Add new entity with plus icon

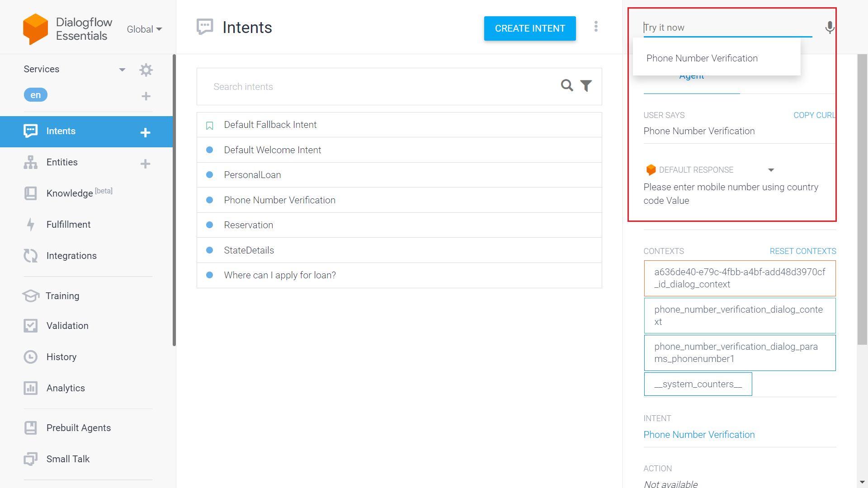tap(145, 164)
